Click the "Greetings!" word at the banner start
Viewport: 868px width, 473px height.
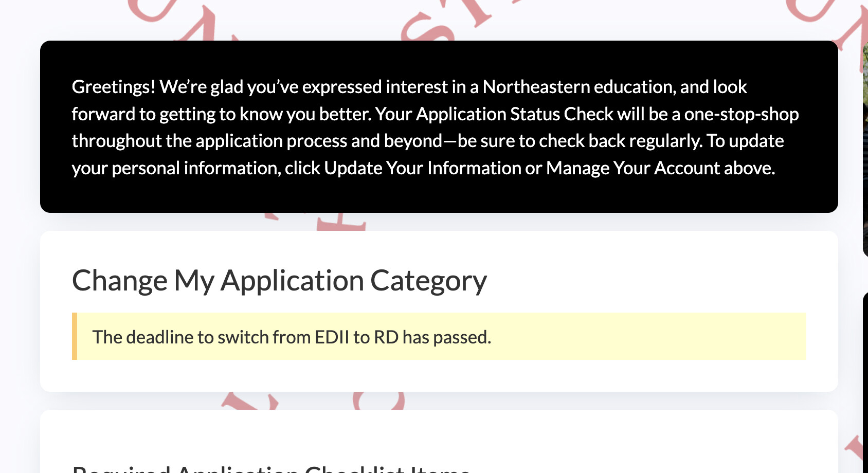point(114,87)
